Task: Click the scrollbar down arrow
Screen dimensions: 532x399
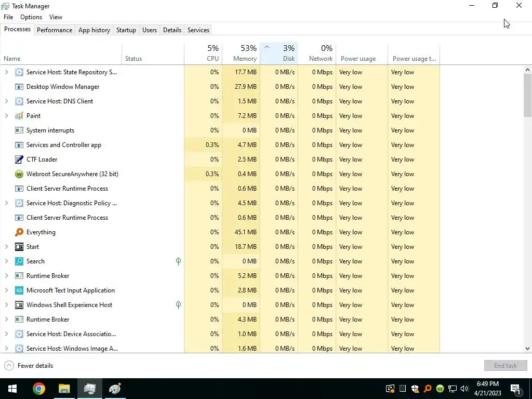Action: tap(528, 349)
